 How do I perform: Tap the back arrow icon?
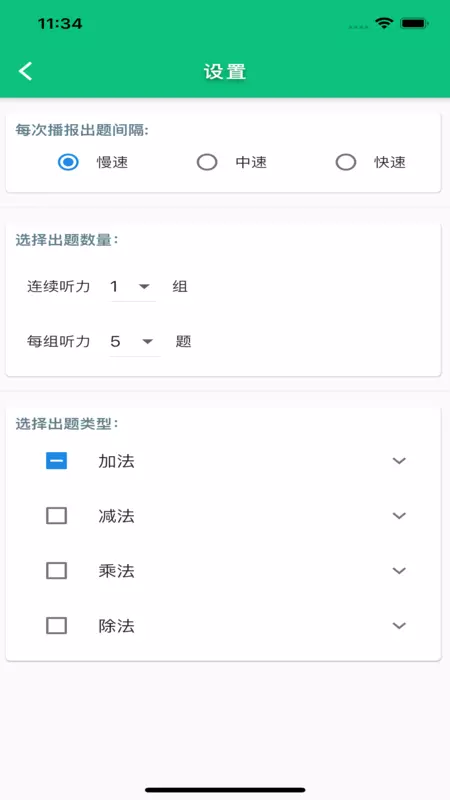(26, 71)
